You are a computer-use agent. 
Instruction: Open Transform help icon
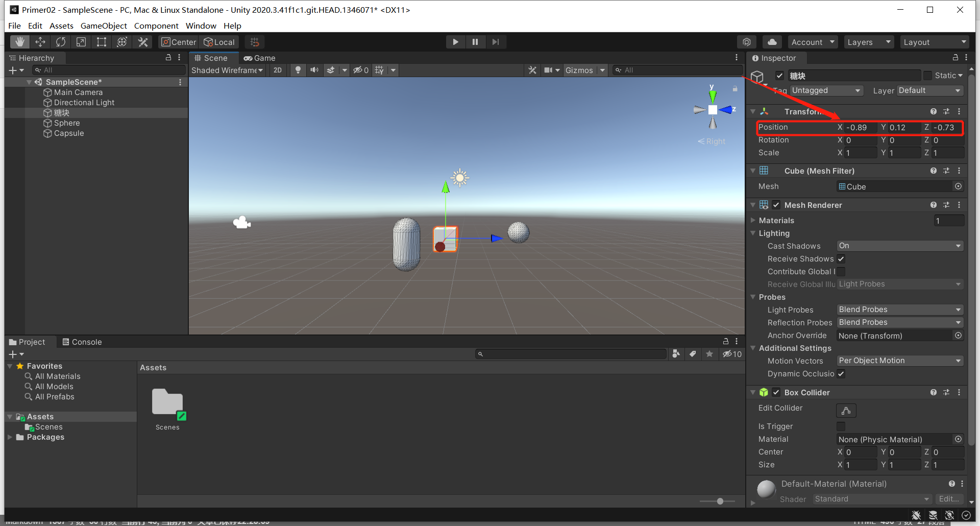point(933,111)
